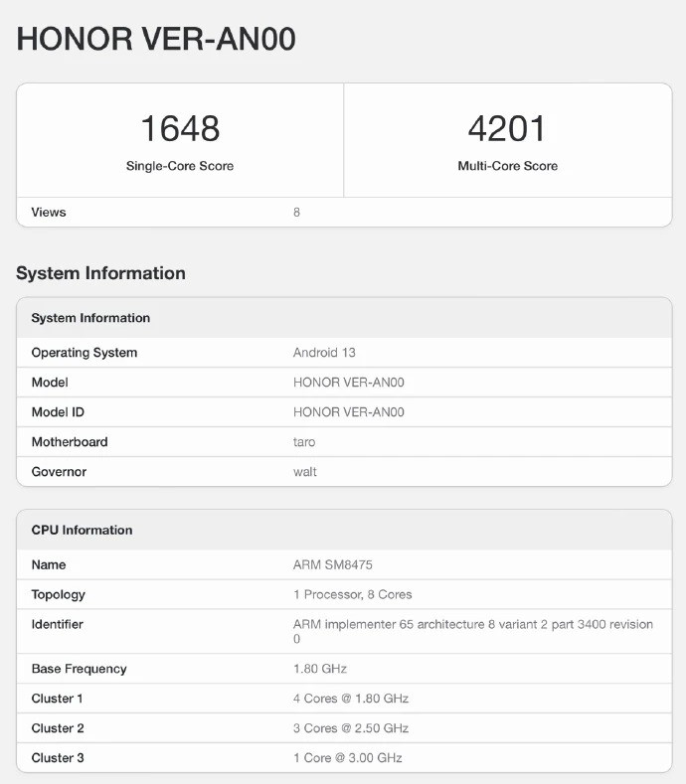The width and height of the screenshot is (686, 784).
Task: Select the 1.80 GHz base frequency value
Action: (x=320, y=669)
